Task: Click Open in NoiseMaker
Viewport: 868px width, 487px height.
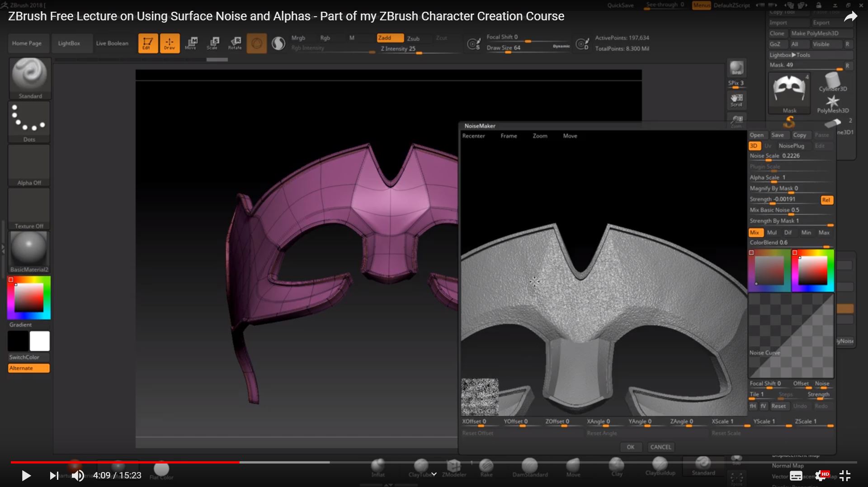Action: (757, 135)
